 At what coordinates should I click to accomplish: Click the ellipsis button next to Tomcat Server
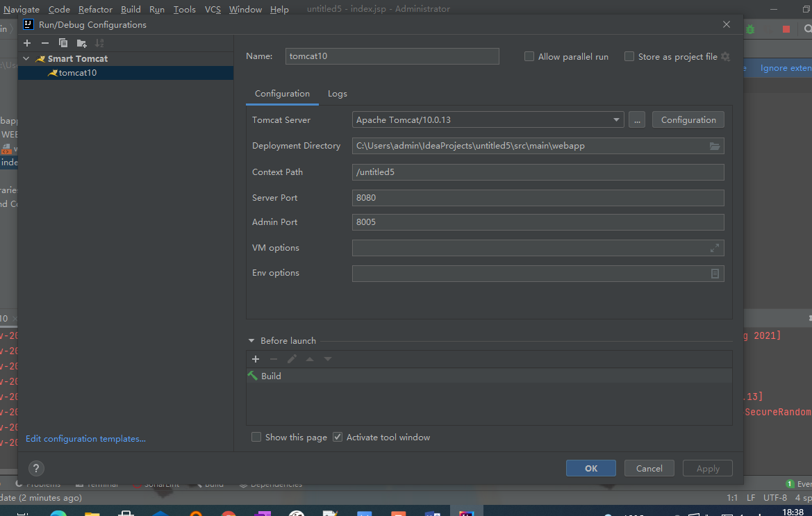[637, 119]
